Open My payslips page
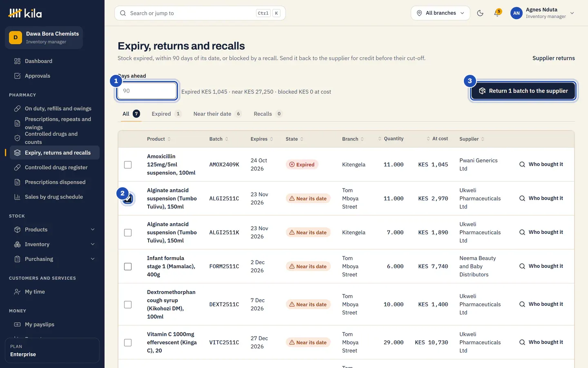This screenshot has width=588, height=368. pyautogui.click(x=55, y=325)
